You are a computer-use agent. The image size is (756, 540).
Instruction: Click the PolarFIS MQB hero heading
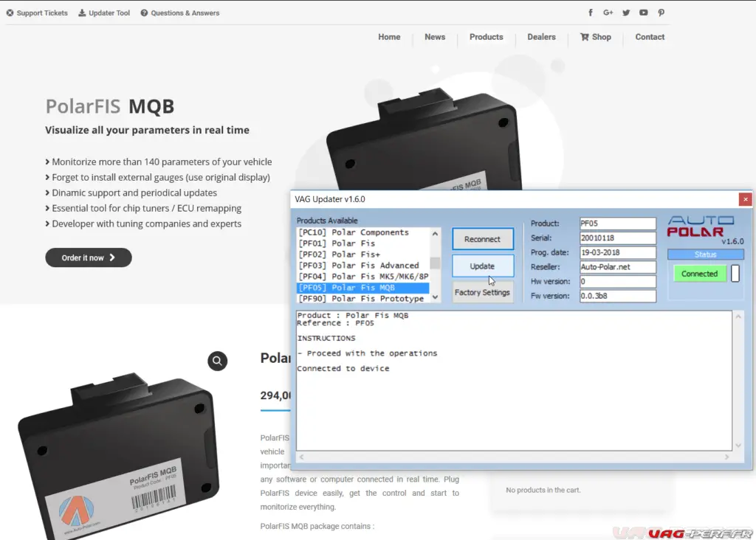point(109,106)
